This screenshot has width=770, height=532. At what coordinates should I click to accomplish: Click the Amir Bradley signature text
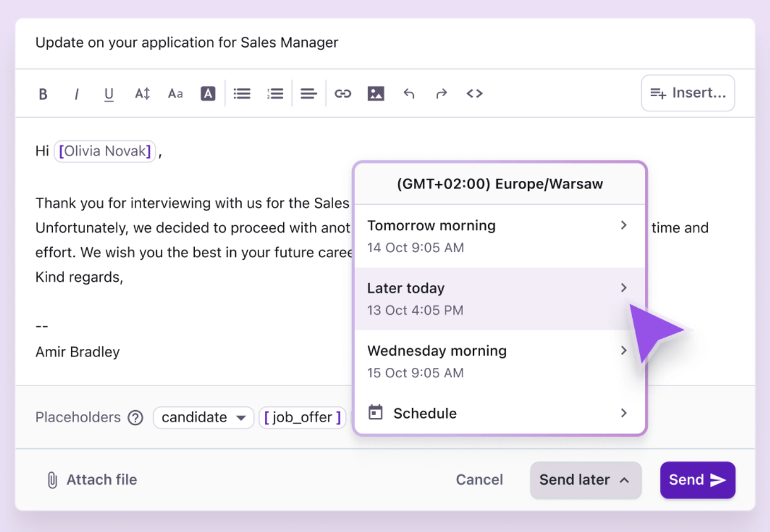[x=78, y=352]
